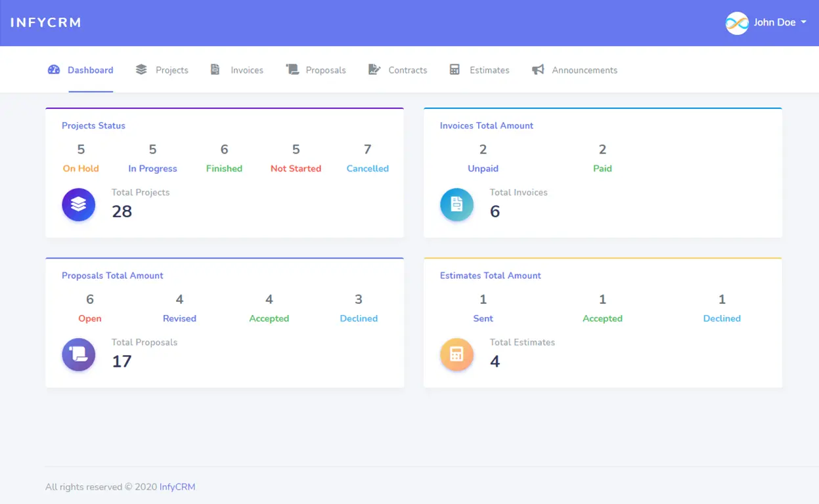Viewport: 819px width, 504px height.
Task: Click the purple Total Projects layers icon
Action: (79, 205)
